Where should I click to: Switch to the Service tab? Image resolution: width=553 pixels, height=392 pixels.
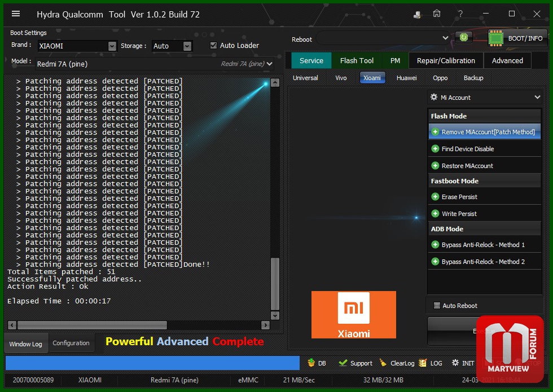pos(311,61)
